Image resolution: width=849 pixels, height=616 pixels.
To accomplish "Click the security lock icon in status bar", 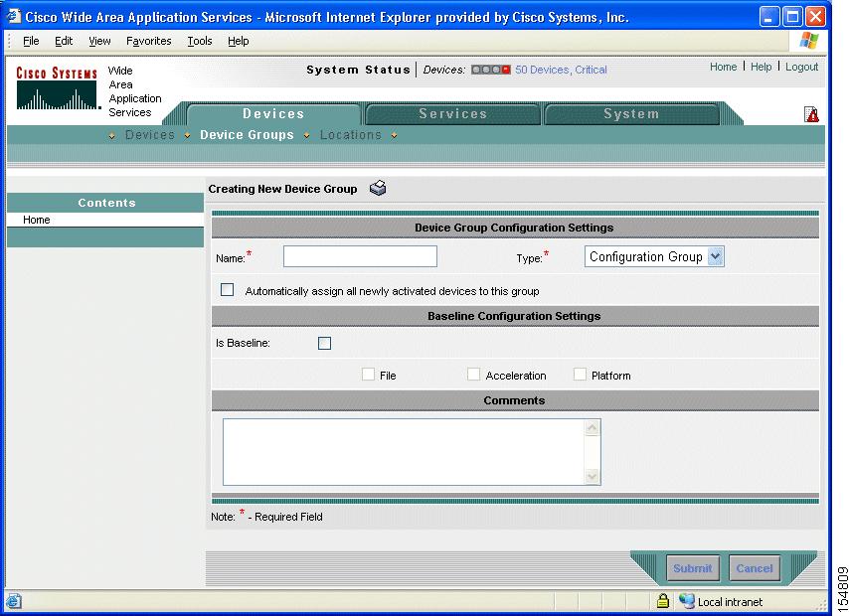I will pos(662,600).
